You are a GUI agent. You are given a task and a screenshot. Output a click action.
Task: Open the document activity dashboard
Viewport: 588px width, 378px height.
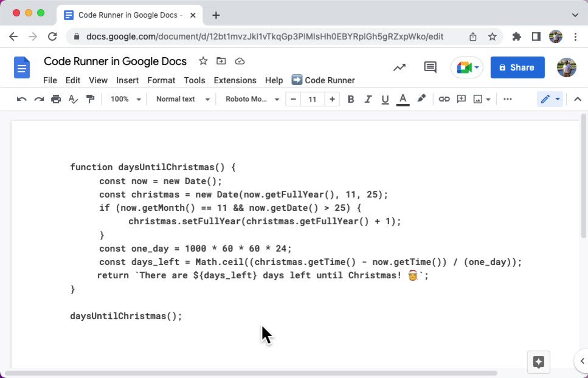coord(399,67)
